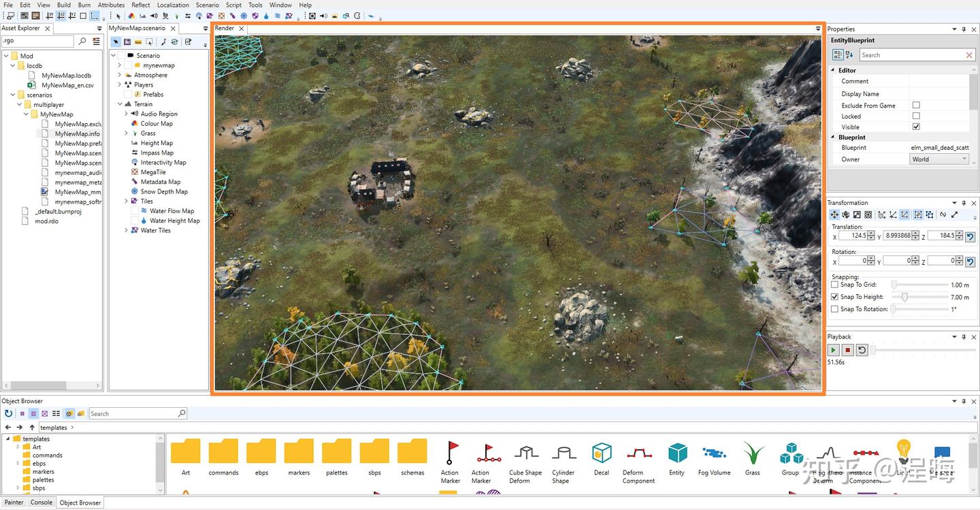
Task: Enable Snap To Grid checkbox
Action: point(834,285)
